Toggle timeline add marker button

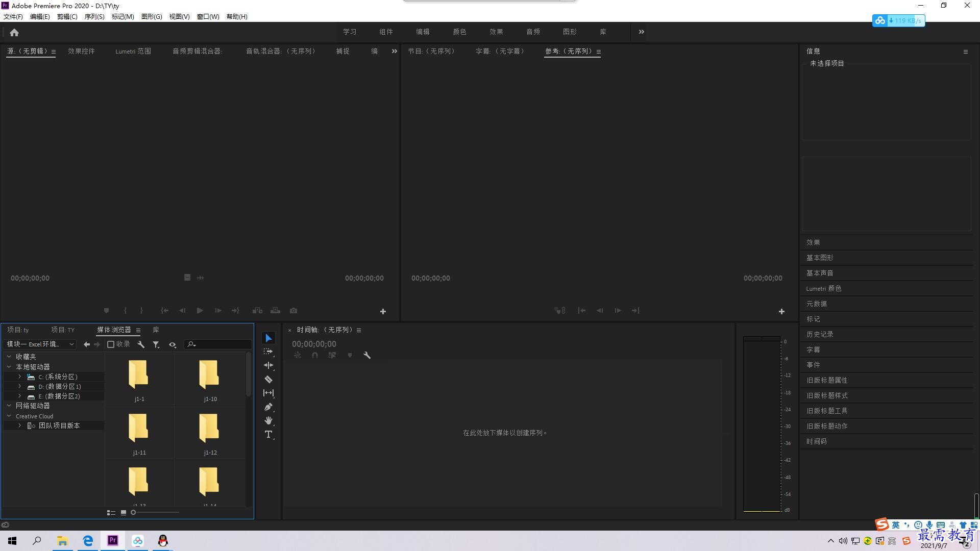350,355
